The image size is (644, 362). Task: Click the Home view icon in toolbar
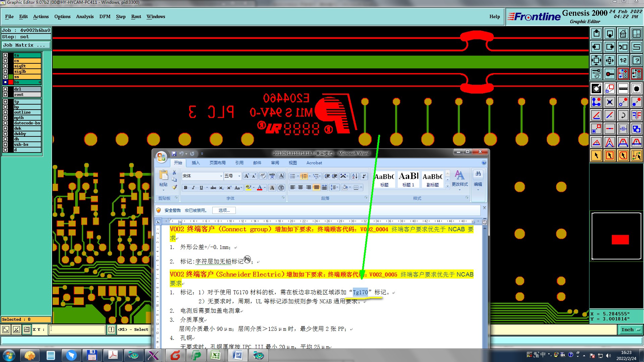tap(623, 34)
